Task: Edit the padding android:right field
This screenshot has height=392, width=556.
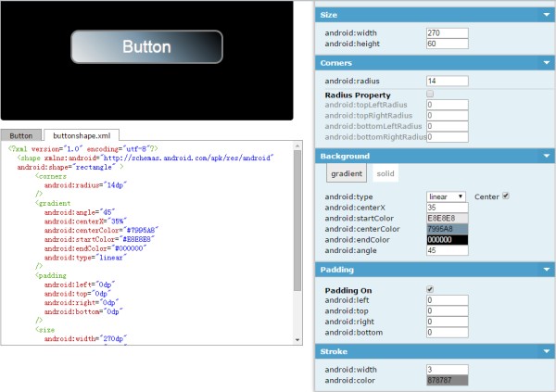Action: pos(448,322)
